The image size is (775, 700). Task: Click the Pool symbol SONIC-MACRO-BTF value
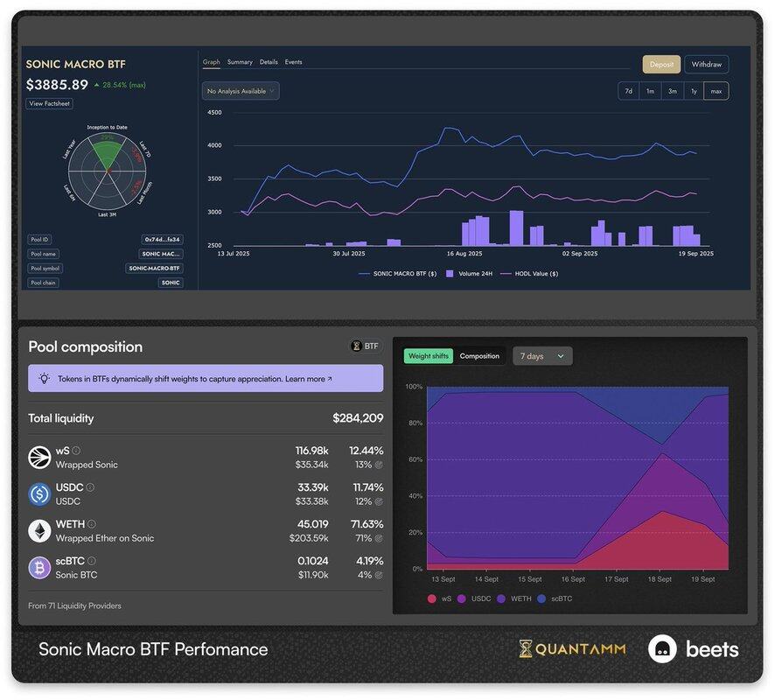[154, 268]
